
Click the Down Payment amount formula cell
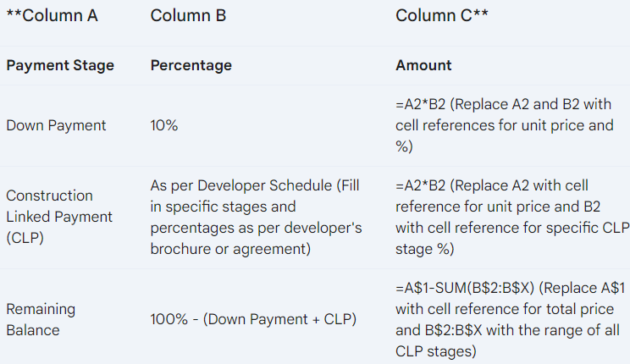click(504, 125)
